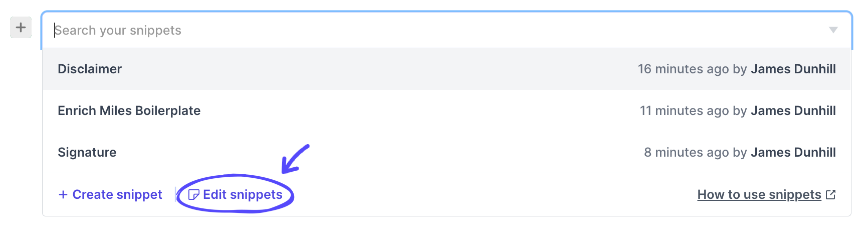
Task: Click the vertical divider before Edit snippets
Action: click(x=175, y=194)
